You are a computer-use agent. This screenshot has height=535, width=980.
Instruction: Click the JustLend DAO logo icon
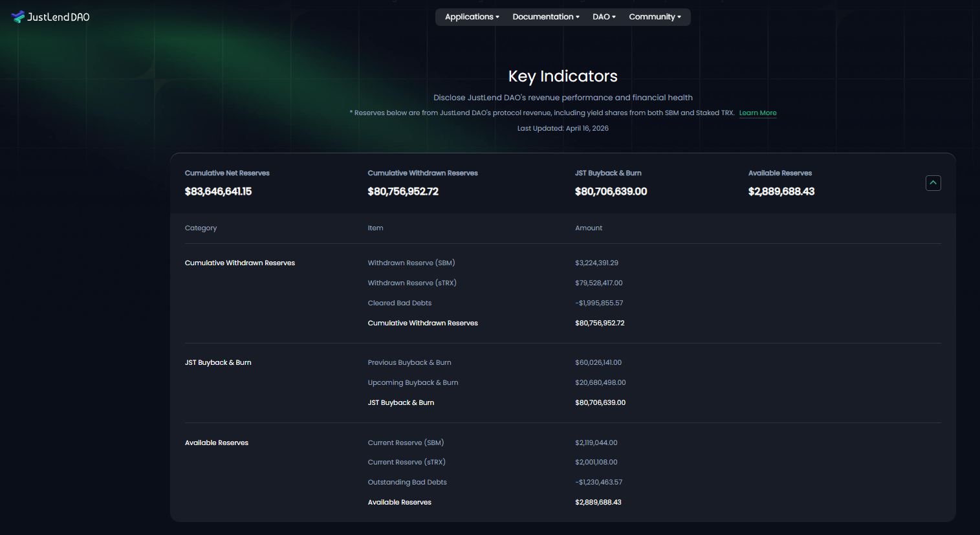[18, 17]
